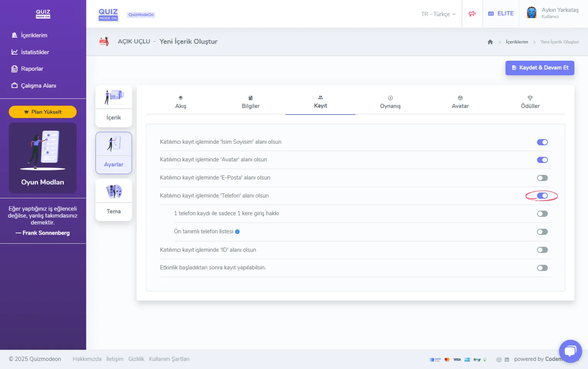Open the Instagram footer icon
The image size is (588, 369).
[x=499, y=360]
